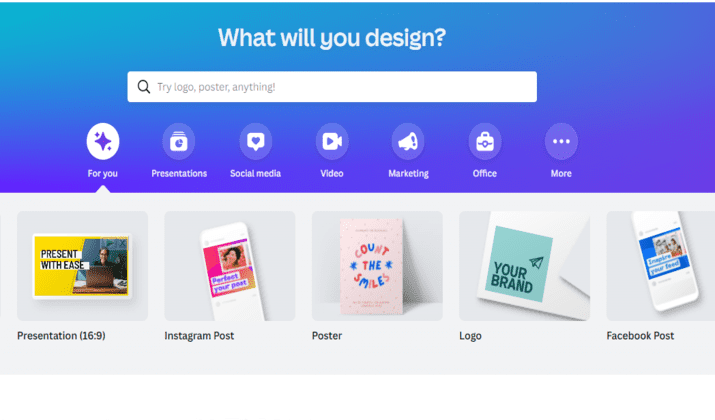The width and height of the screenshot is (715, 420).
Task: Click the search magnifier icon
Action: click(144, 87)
